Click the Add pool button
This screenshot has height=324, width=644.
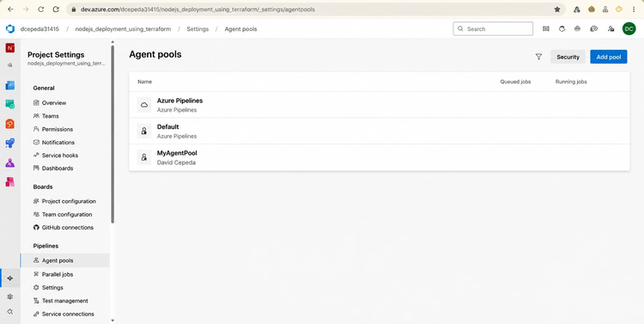pyautogui.click(x=608, y=57)
